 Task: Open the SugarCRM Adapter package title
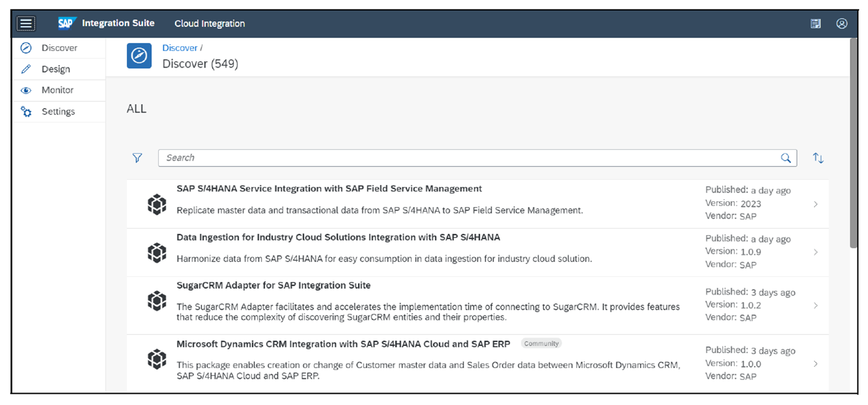coord(274,285)
